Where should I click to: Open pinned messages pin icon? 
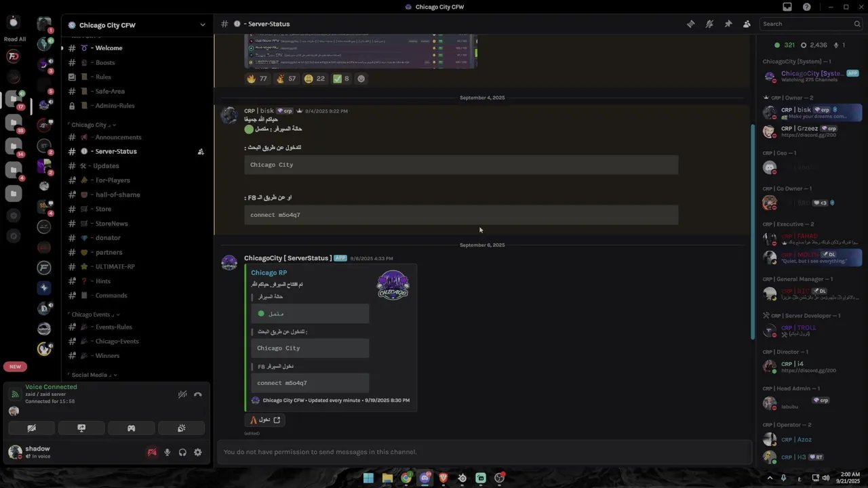point(728,24)
